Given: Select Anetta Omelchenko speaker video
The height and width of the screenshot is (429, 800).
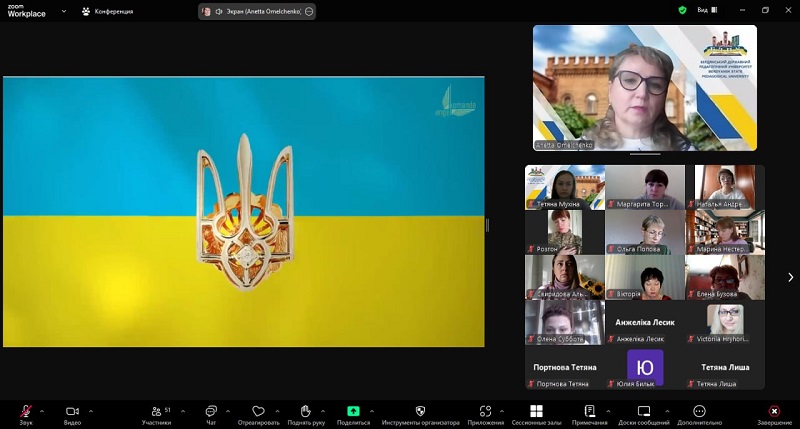Looking at the screenshot, I should click(645, 88).
